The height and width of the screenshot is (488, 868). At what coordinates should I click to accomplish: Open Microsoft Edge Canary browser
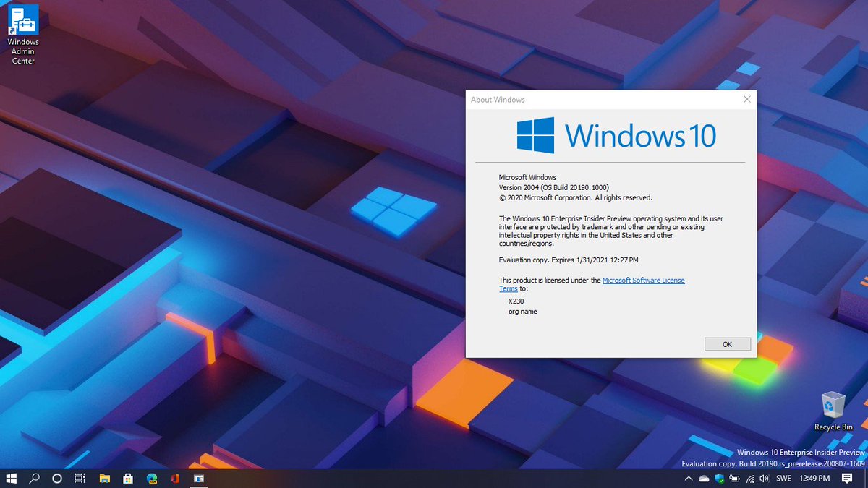152,479
